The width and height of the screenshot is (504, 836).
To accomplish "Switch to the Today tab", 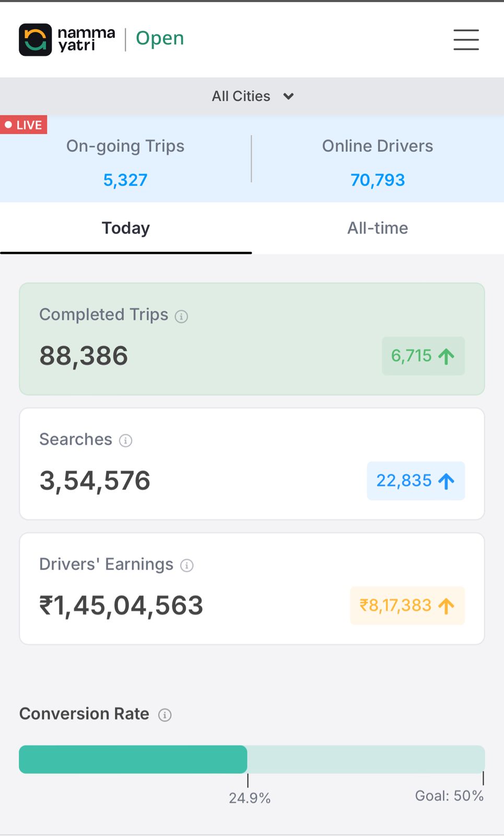I will (126, 228).
